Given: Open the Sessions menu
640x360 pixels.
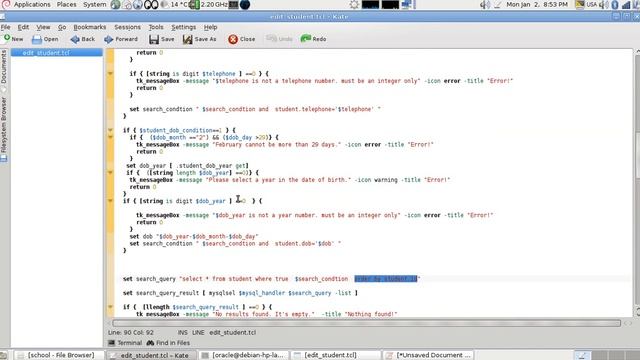Looking at the screenshot, I should pyautogui.click(x=127, y=27).
